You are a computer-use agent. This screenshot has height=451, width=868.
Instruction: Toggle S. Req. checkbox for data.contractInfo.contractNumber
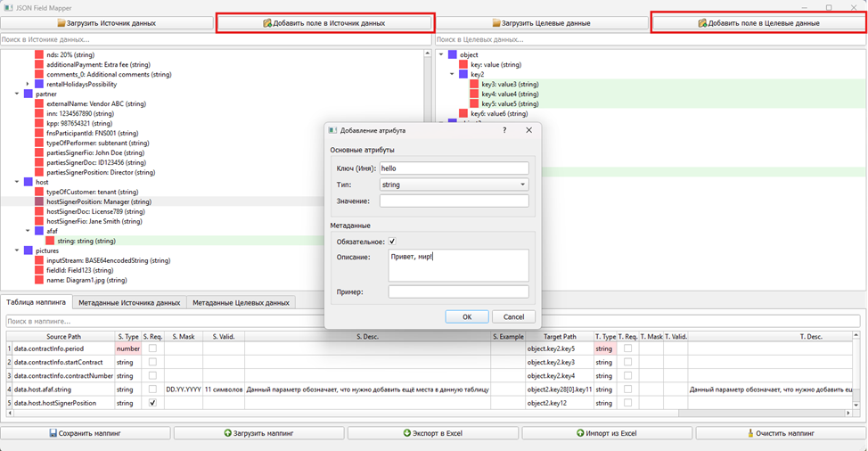[152, 376]
